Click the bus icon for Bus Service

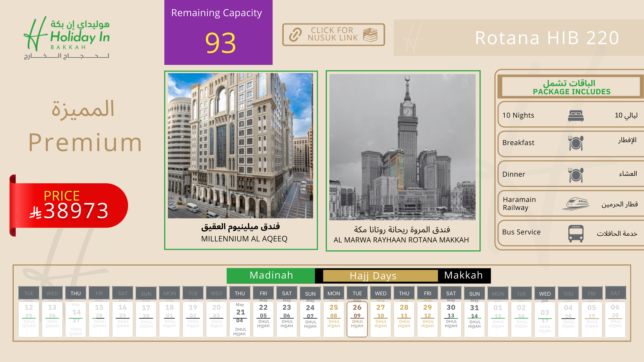tap(576, 233)
